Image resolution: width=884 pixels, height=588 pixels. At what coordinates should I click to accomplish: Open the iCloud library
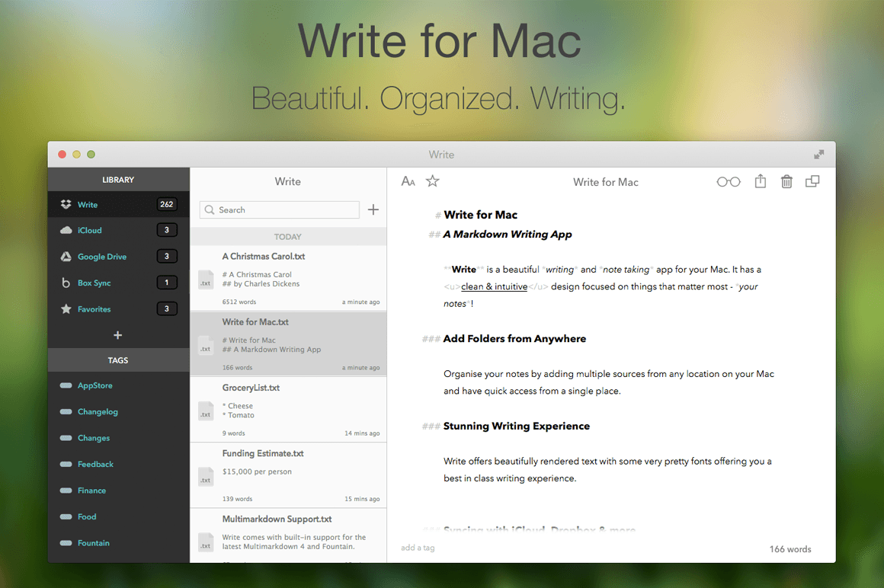click(118, 230)
